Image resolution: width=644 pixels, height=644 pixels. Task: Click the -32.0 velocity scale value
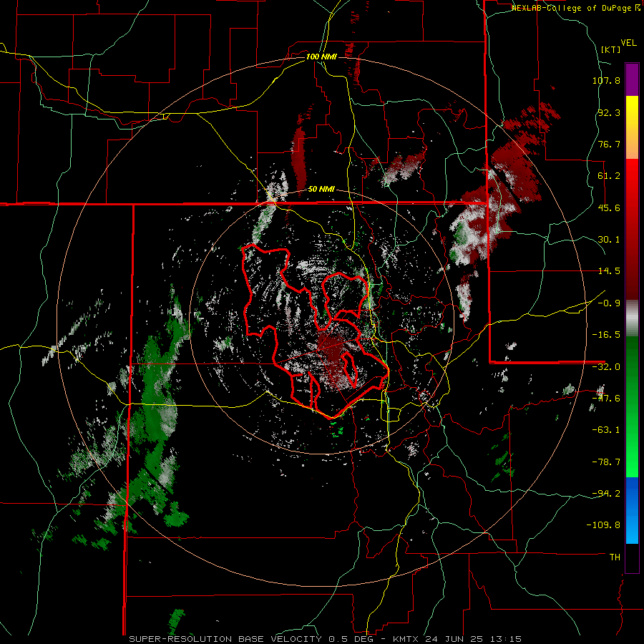(x=606, y=367)
